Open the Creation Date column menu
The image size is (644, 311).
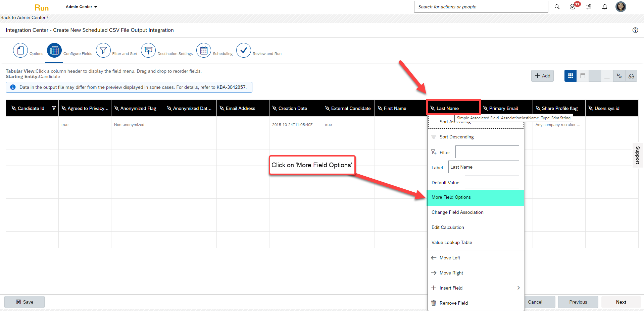pyautogui.click(x=296, y=108)
